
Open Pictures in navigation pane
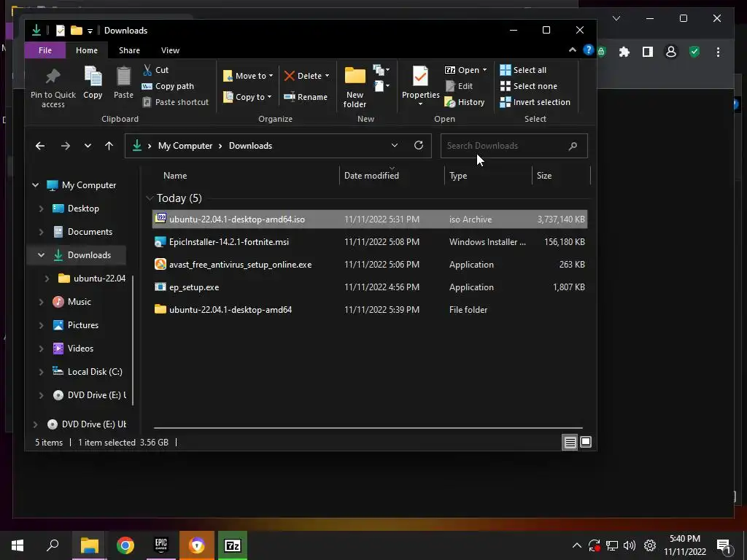point(83,325)
